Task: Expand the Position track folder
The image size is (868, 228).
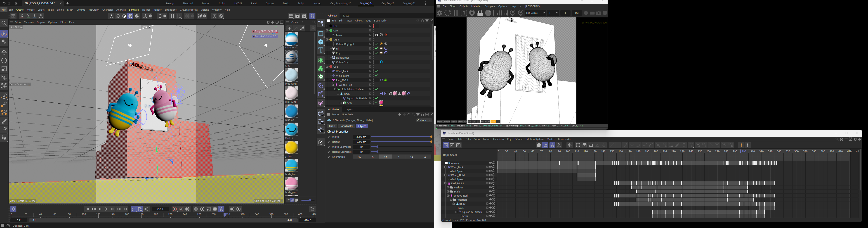Action: [448, 188]
